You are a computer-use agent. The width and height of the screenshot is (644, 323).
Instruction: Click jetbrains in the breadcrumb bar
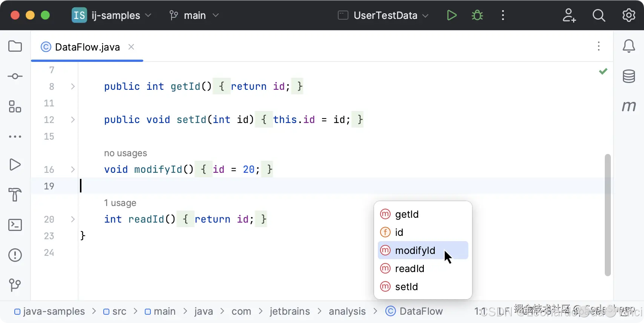point(290,311)
